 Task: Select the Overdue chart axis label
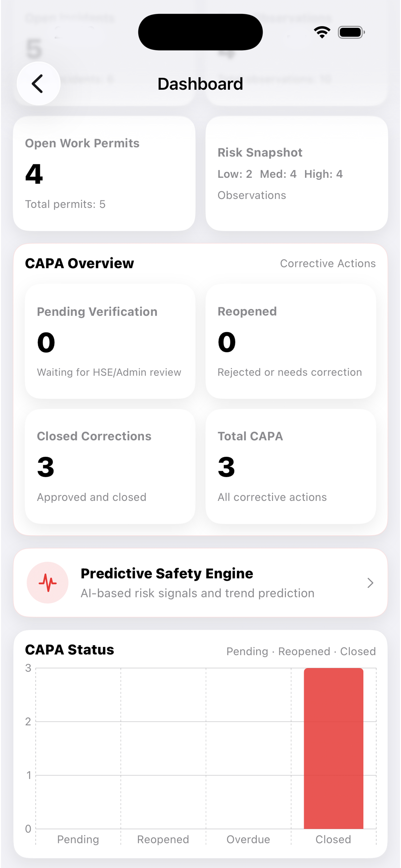pos(248,839)
